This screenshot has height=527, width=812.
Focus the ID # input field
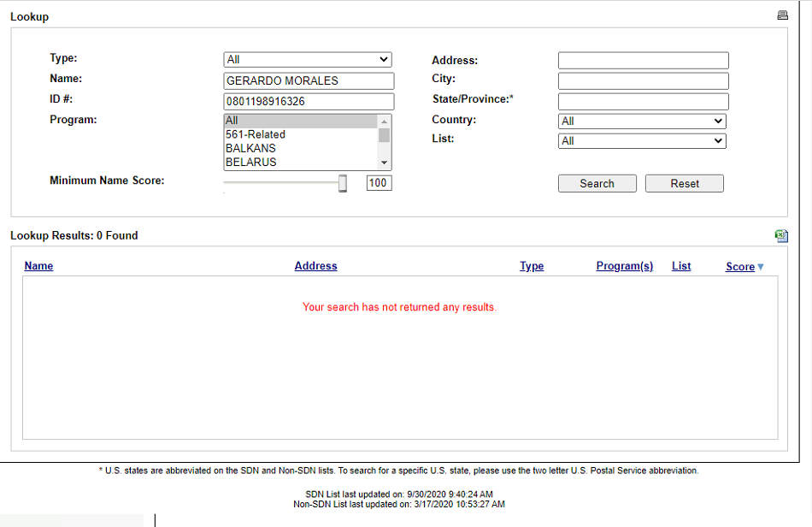(309, 102)
